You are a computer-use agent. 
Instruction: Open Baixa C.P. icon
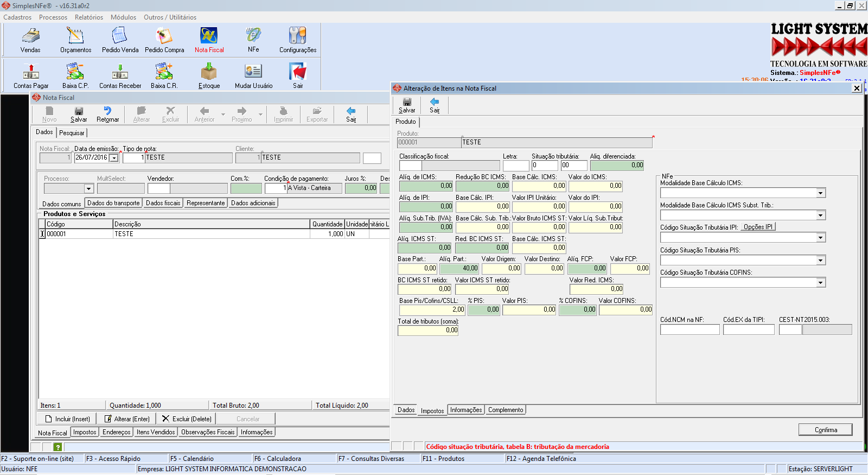[75, 76]
